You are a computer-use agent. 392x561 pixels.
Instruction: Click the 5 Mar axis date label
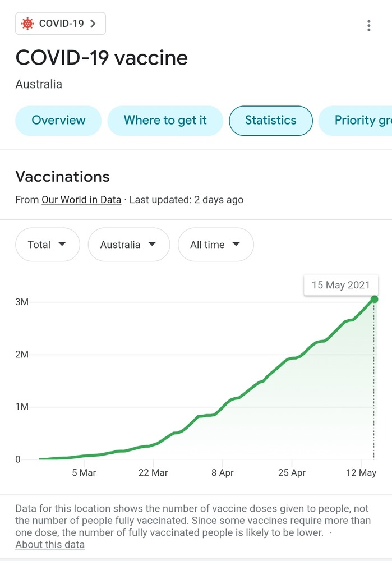coord(84,473)
